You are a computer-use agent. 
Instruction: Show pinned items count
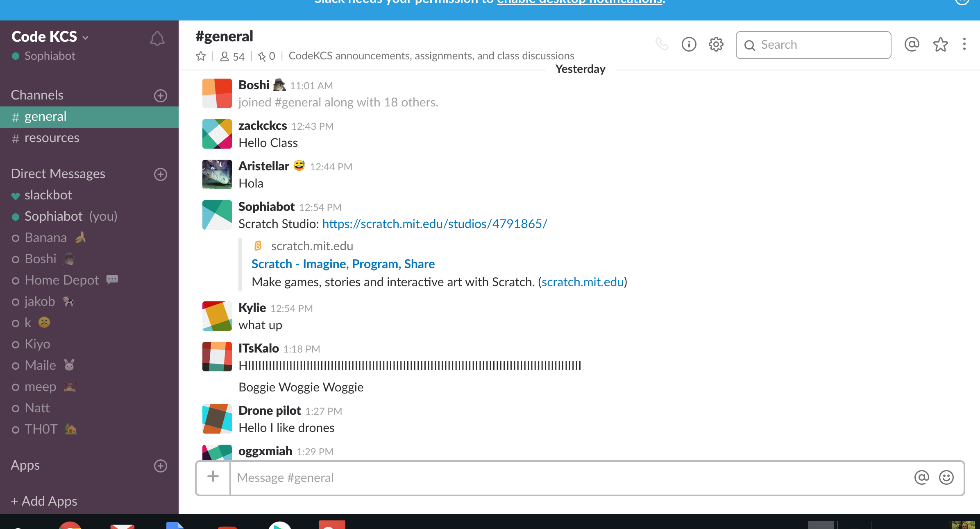point(267,56)
